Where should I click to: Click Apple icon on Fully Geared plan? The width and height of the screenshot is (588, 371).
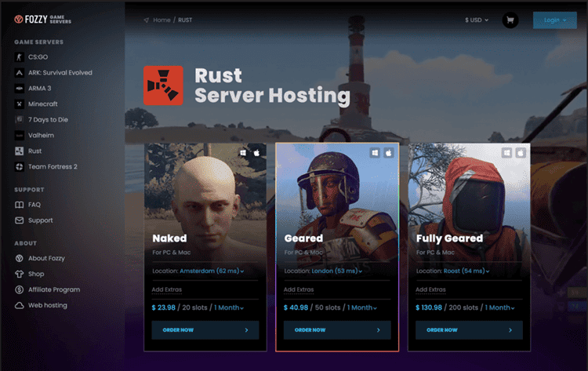[521, 153]
